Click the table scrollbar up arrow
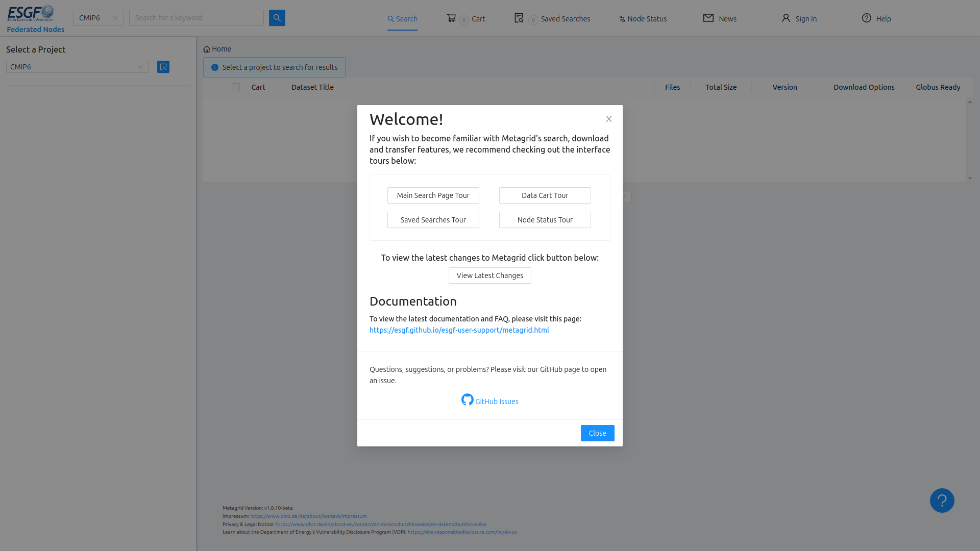 click(x=970, y=102)
